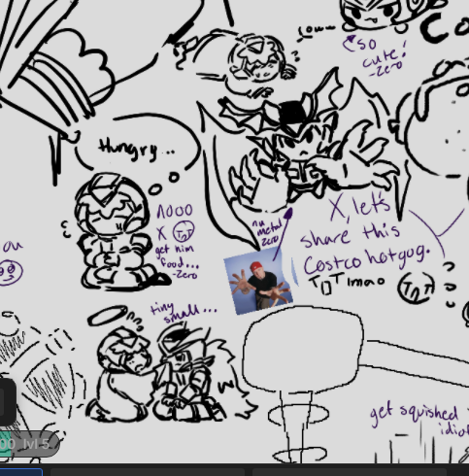This screenshot has height=476, width=469.
Task: Click the 'get him food... -Zero' note
Action: click(x=177, y=261)
